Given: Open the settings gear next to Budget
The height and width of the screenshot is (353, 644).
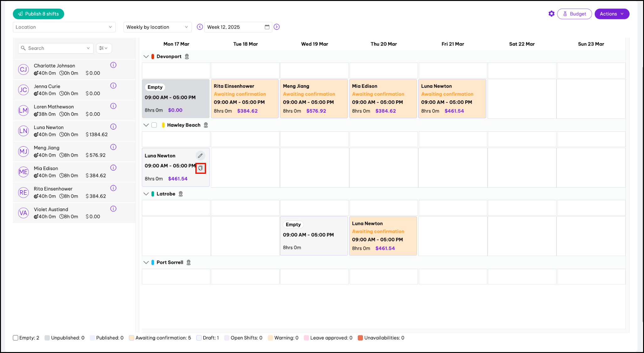Looking at the screenshot, I should 551,14.
